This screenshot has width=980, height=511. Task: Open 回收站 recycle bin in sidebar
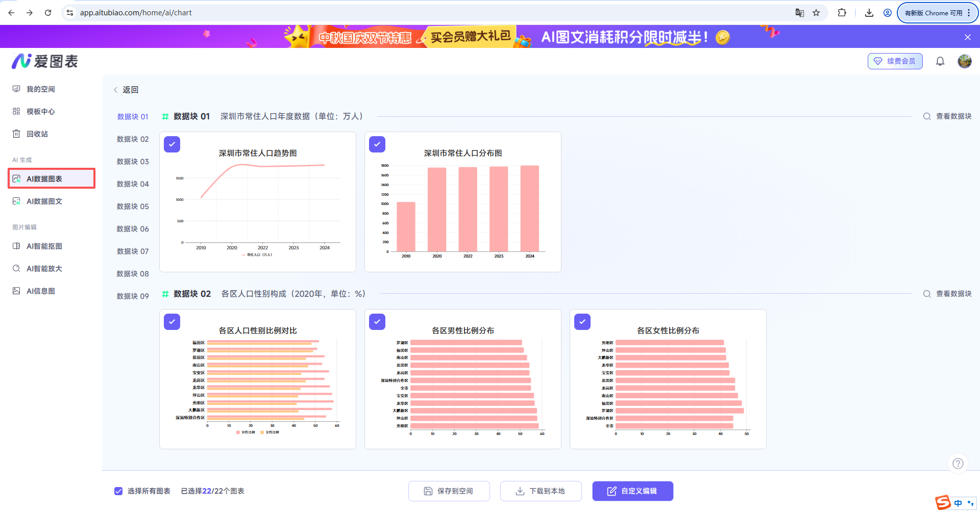point(37,134)
